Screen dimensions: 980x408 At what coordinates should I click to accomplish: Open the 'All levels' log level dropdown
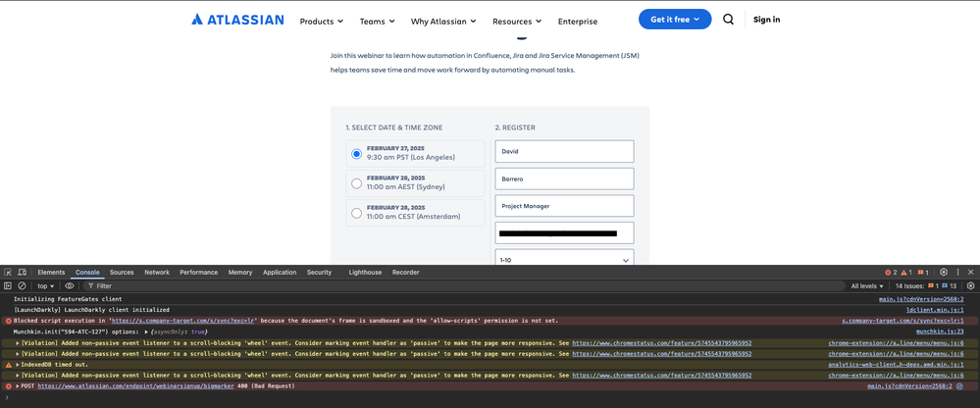[867, 286]
